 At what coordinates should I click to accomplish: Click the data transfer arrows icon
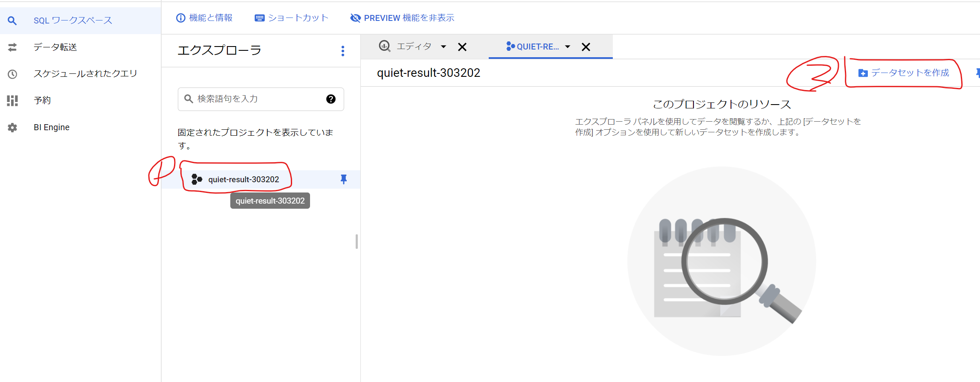point(12,47)
